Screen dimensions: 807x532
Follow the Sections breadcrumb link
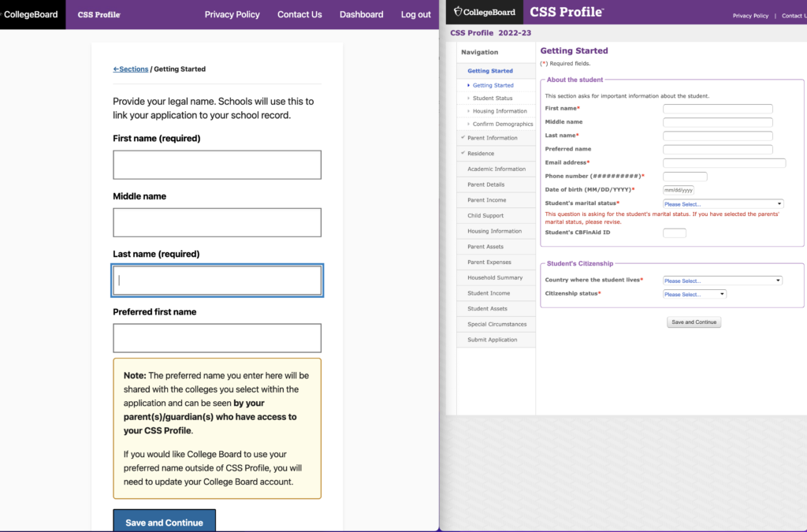[x=131, y=69]
